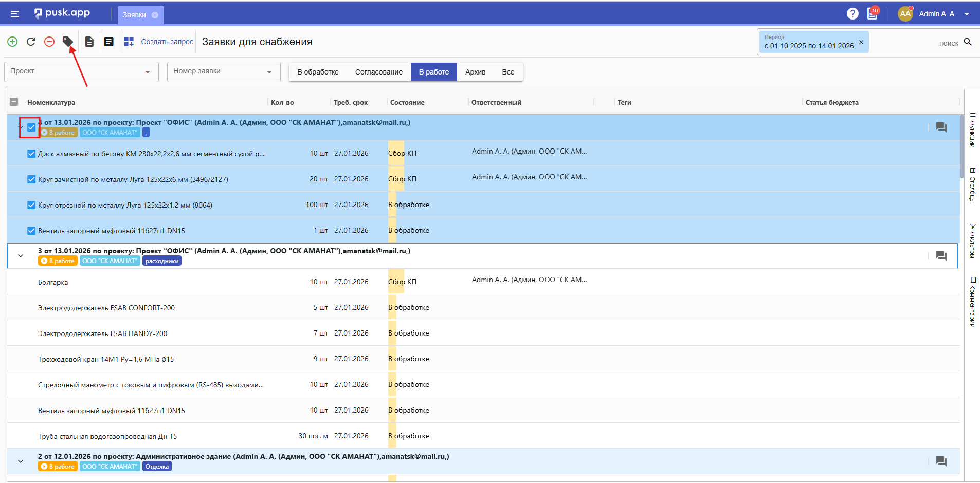
Task: Click the tag label icon in toolbar
Action: click(67, 42)
